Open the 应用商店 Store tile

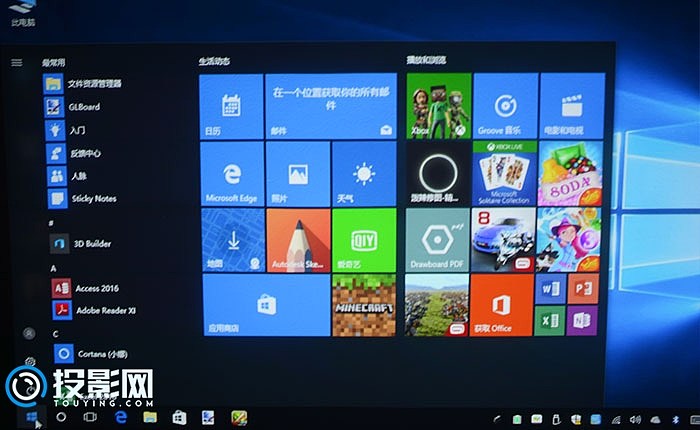[266, 305]
